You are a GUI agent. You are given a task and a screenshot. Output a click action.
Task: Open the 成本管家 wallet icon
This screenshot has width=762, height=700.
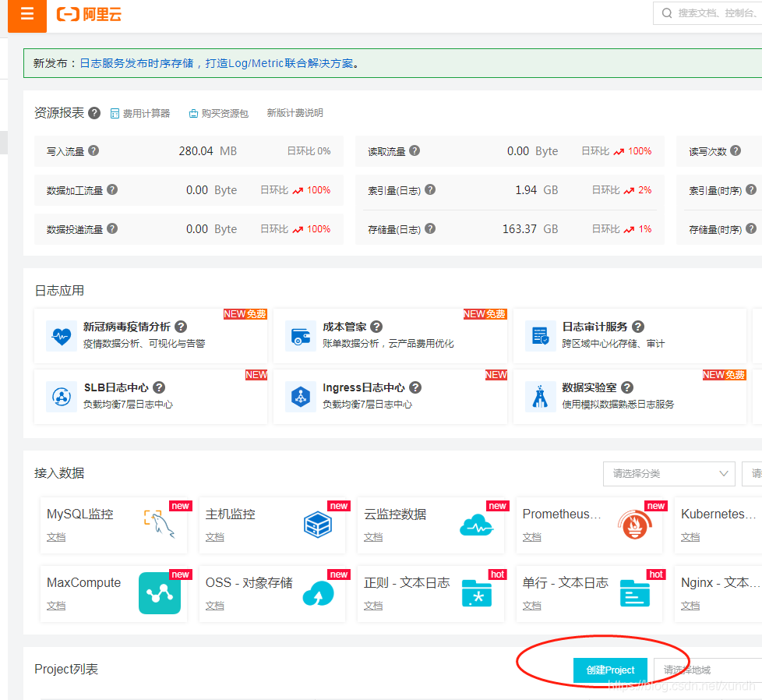[301, 336]
